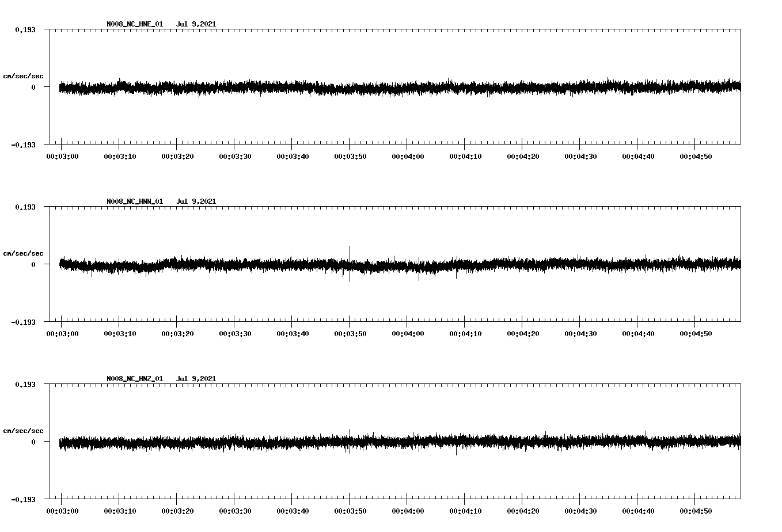Select the 00:03:00 time tick on top axis

pos(63,155)
